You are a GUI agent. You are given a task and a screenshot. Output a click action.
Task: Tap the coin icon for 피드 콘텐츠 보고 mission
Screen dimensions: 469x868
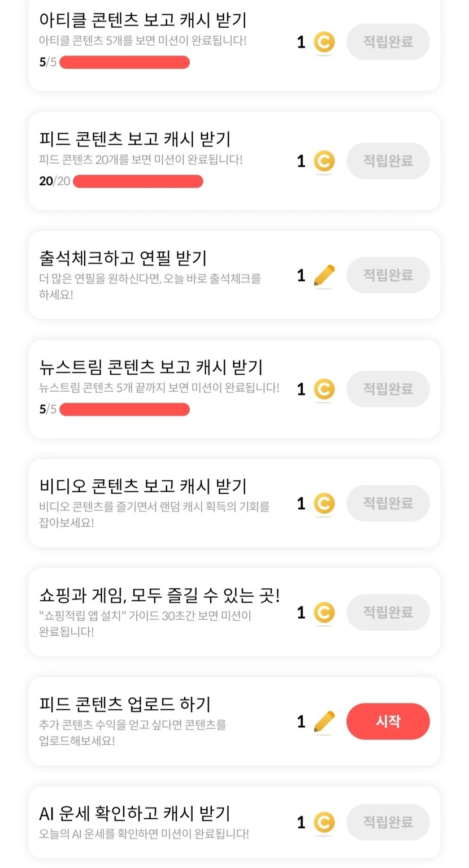tap(324, 162)
